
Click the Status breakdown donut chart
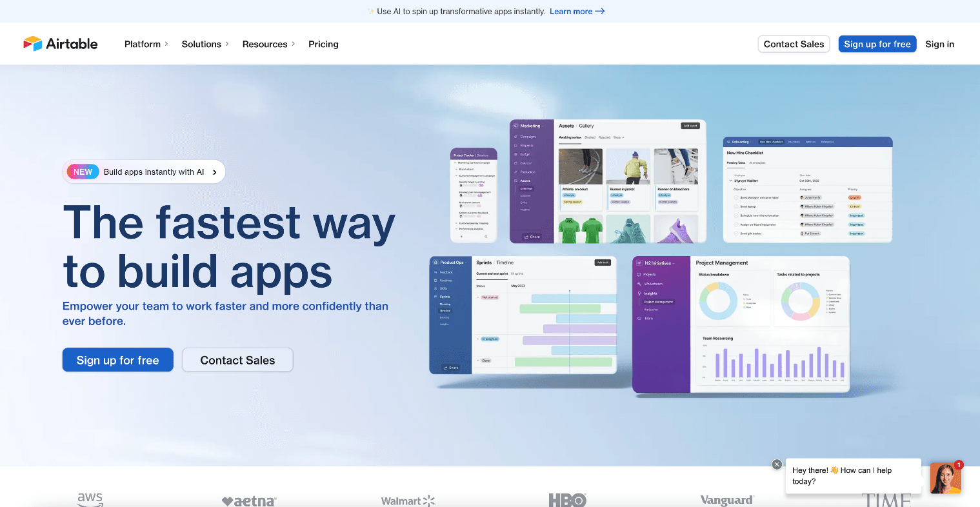coord(718,301)
